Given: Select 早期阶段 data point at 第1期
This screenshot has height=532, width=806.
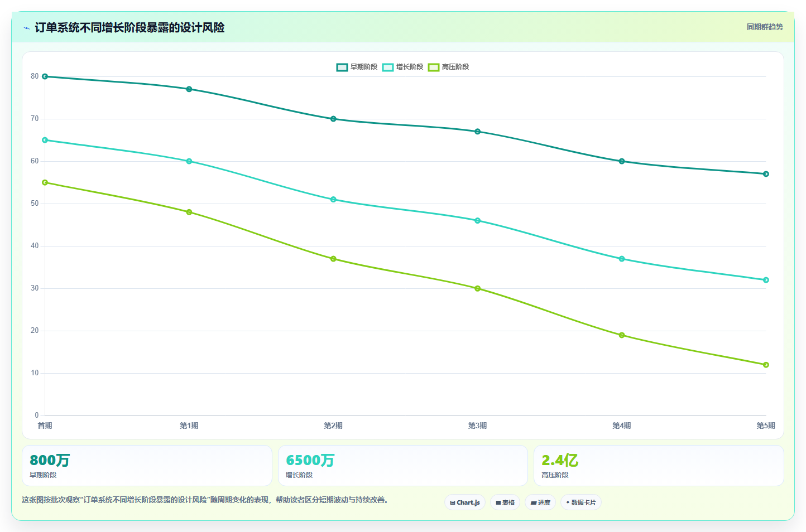Looking at the screenshot, I should (x=189, y=89).
